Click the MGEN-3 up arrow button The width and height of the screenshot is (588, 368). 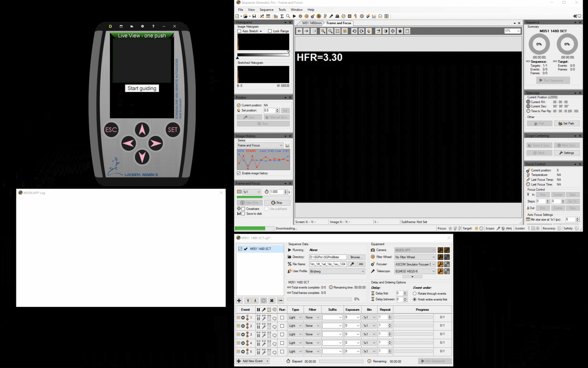click(x=142, y=130)
